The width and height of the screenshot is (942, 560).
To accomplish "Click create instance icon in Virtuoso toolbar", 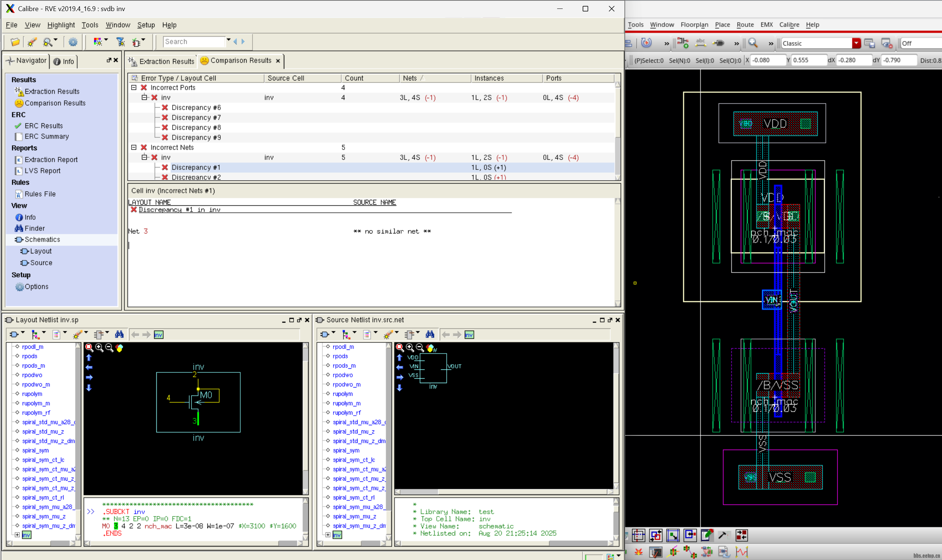I will (x=682, y=43).
